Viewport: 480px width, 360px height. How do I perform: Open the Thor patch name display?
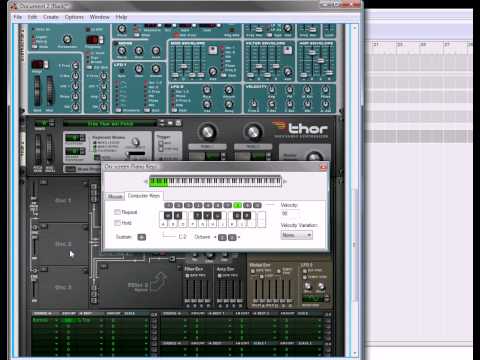[x=110, y=124]
